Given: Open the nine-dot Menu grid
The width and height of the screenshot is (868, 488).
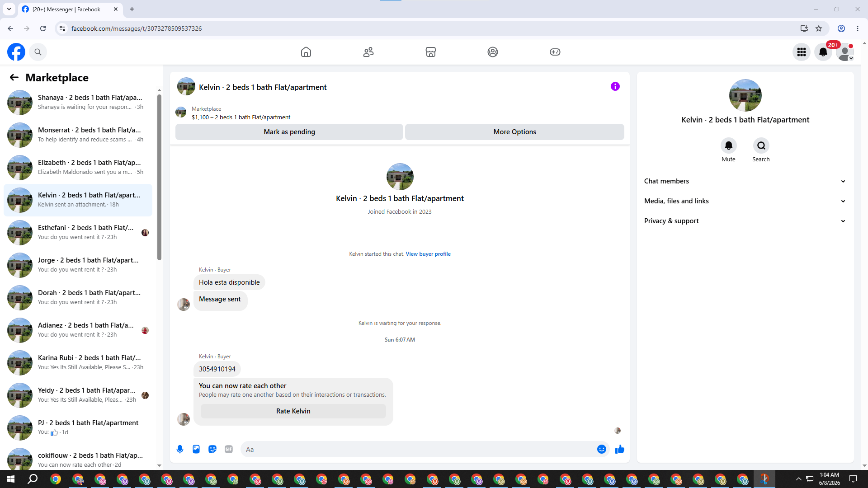Looking at the screenshot, I should coord(802,52).
